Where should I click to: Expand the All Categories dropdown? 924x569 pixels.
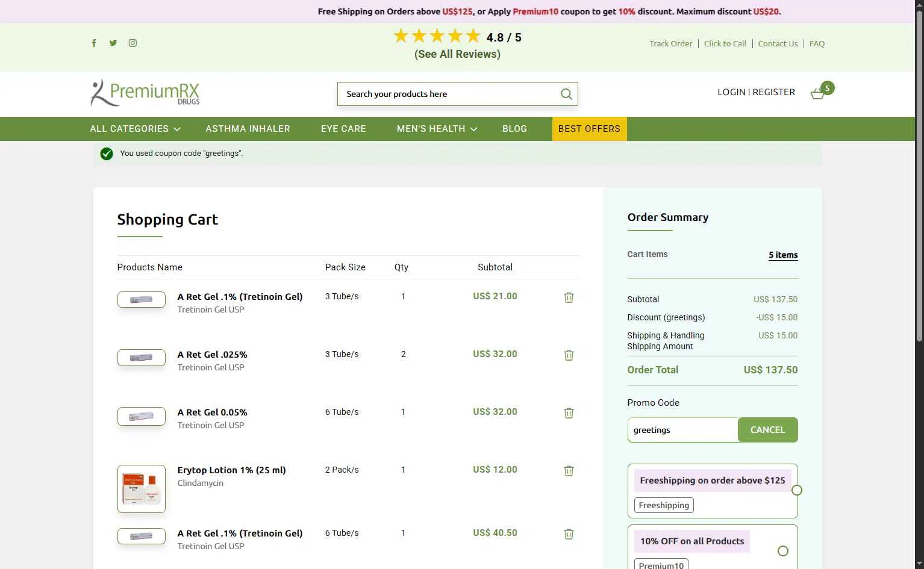[x=135, y=129]
